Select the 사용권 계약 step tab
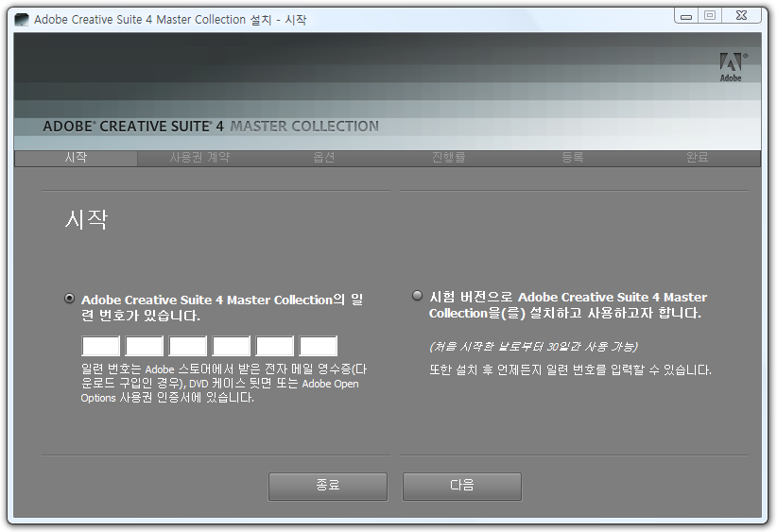Viewport: 777px width, 532px height. pyautogui.click(x=199, y=158)
